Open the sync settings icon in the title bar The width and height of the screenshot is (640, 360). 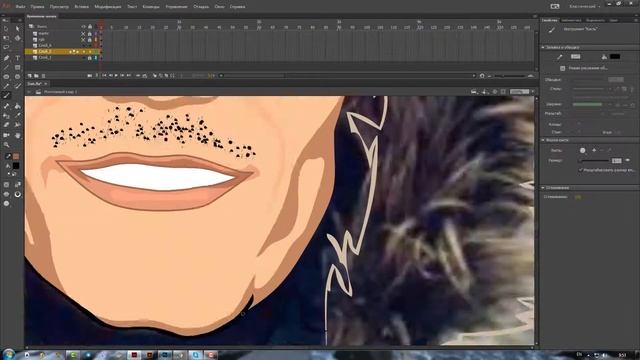coord(555,7)
